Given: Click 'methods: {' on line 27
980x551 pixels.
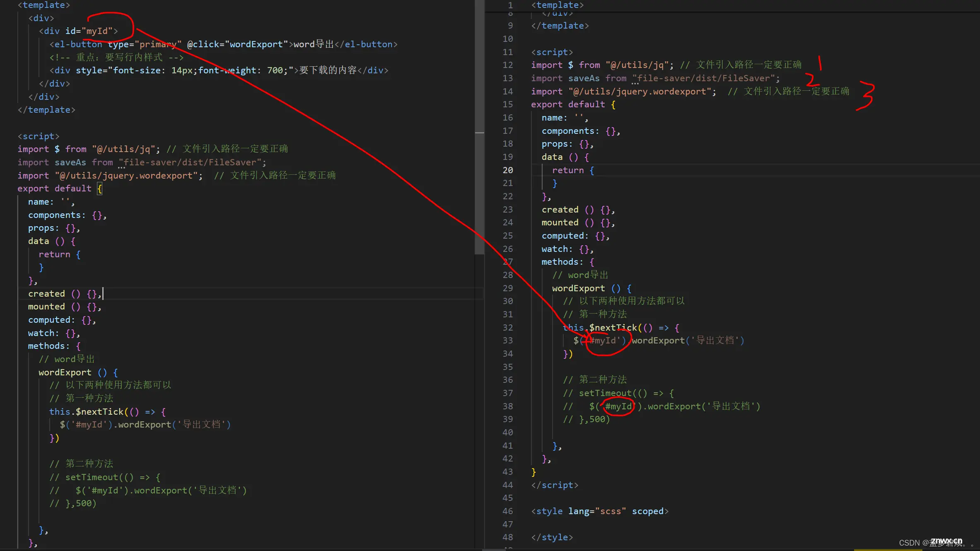Looking at the screenshot, I should click(568, 262).
